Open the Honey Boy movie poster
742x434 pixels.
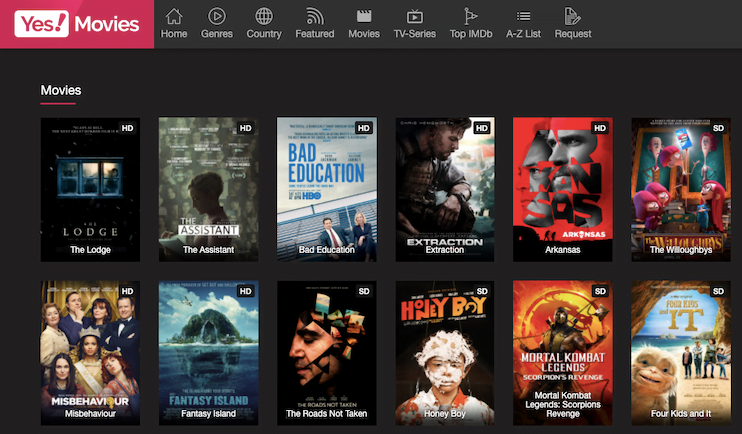(445, 353)
